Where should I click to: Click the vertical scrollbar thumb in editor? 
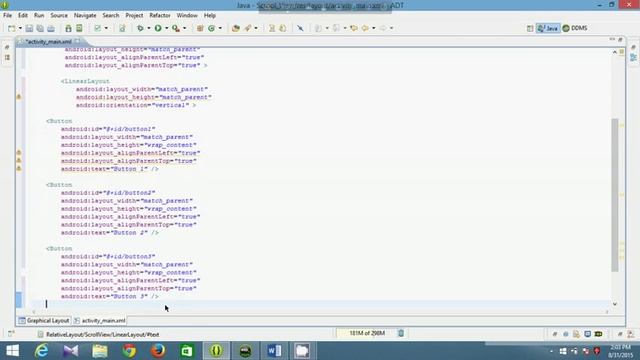pyautogui.click(x=615, y=195)
